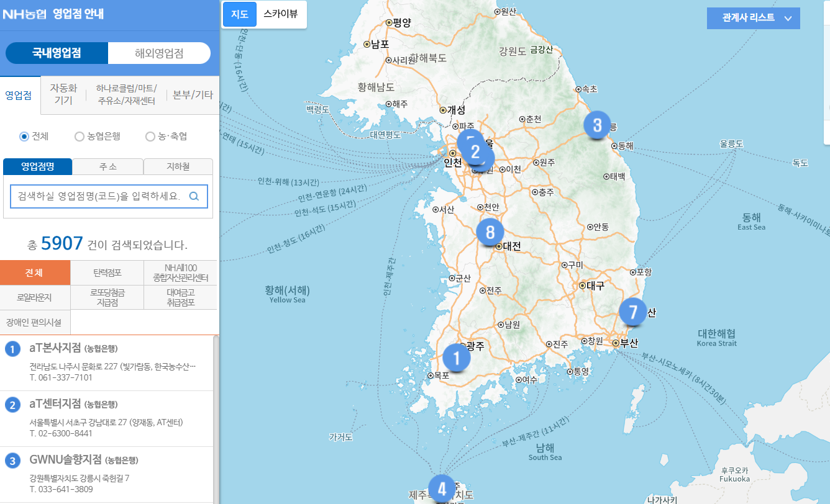Click the 대구 city label on map
The image size is (830, 504).
tap(595, 286)
